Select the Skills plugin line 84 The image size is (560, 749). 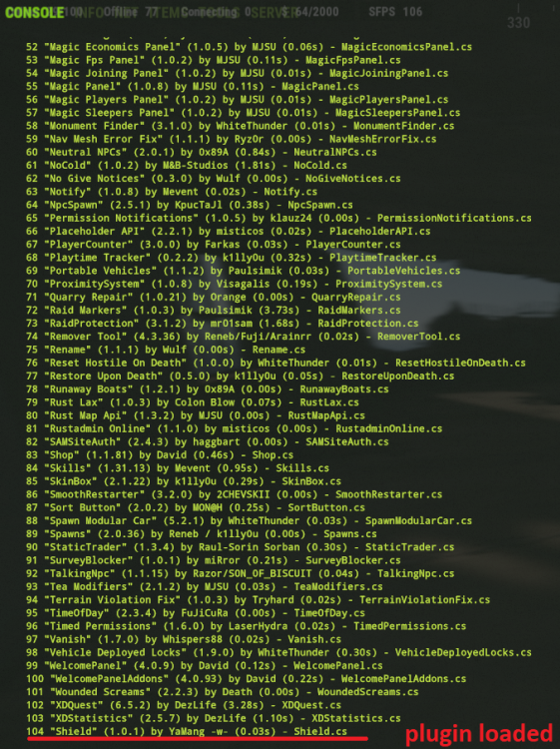coord(178,467)
